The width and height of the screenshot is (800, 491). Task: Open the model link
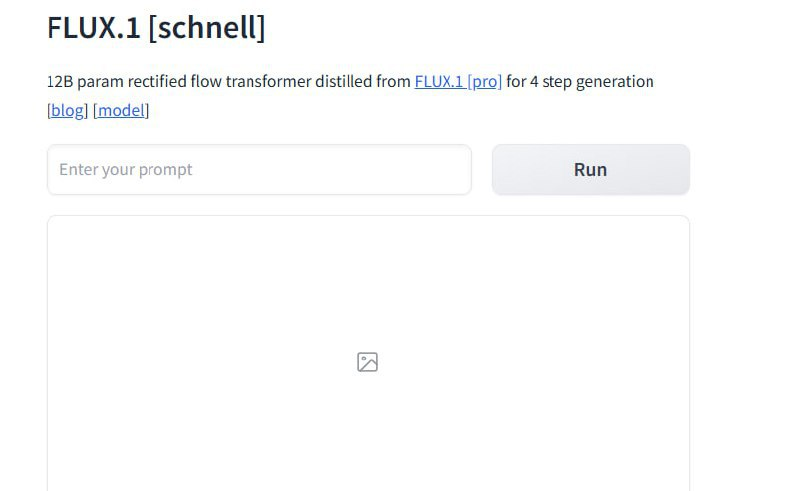[x=121, y=111]
